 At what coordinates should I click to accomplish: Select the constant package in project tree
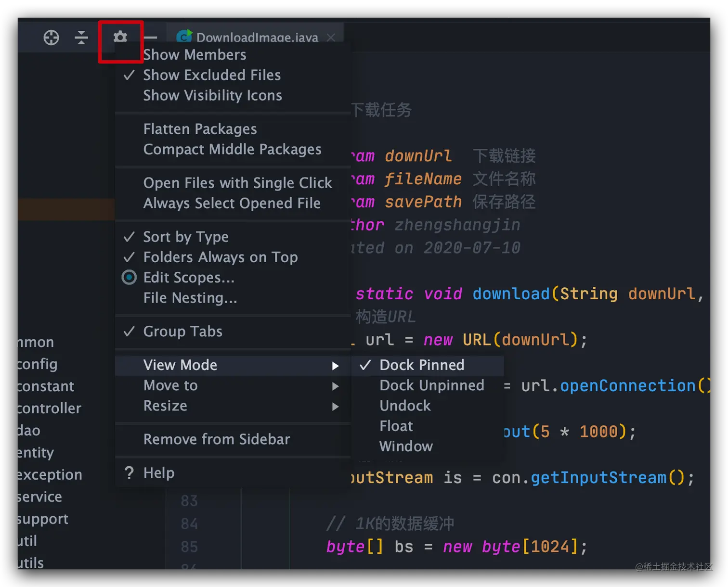(46, 386)
